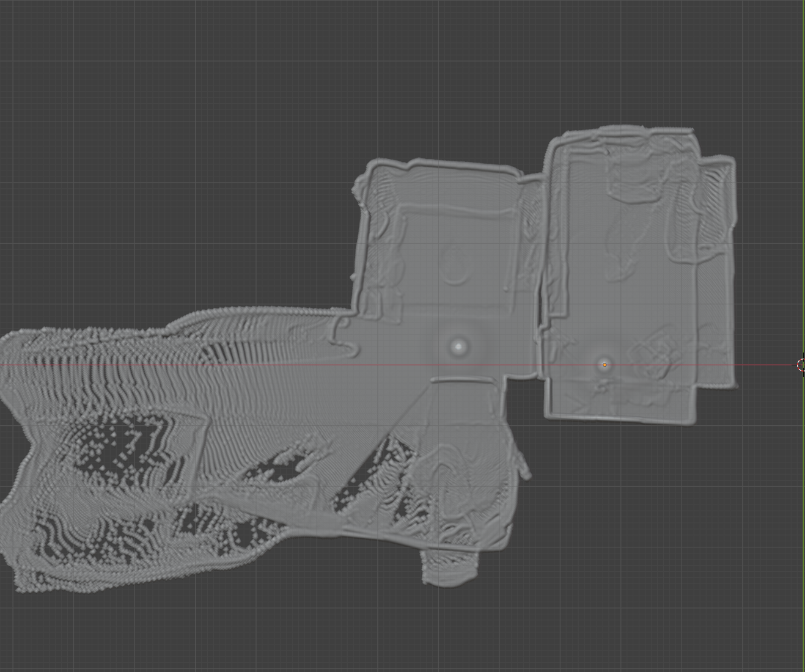Click the red X axis line left of the mesh

point(183,365)
